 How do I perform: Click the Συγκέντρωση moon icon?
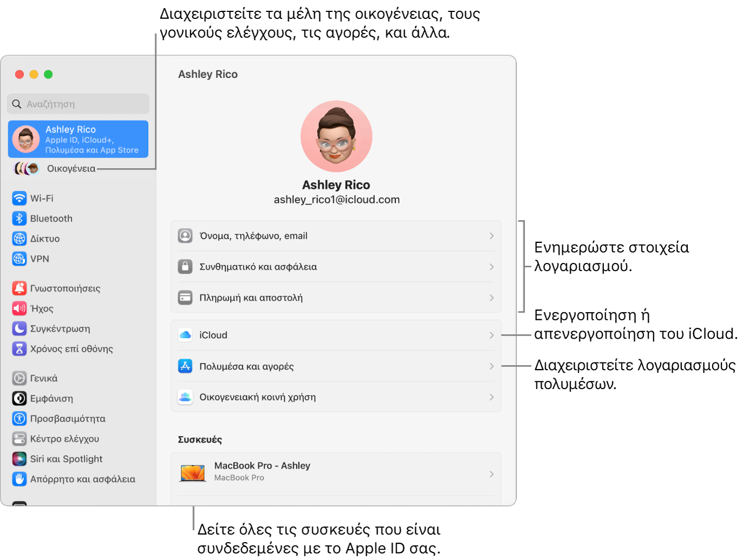19,328
